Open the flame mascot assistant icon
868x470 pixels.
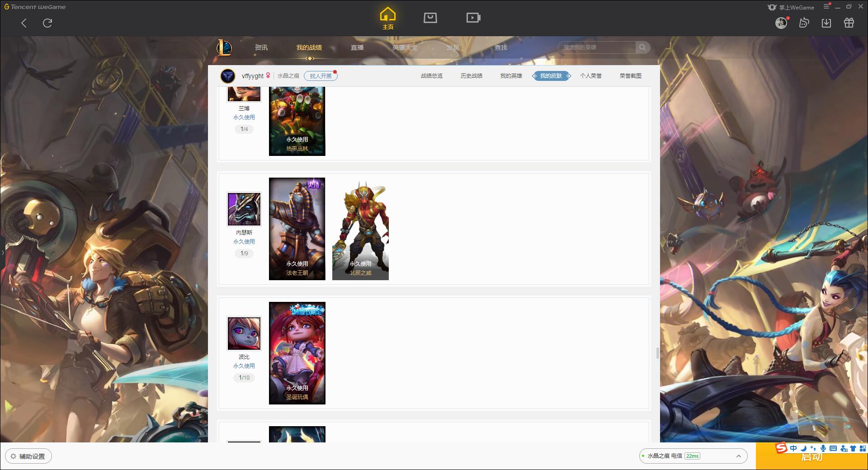pyautogui.click(x=804, y=23)
